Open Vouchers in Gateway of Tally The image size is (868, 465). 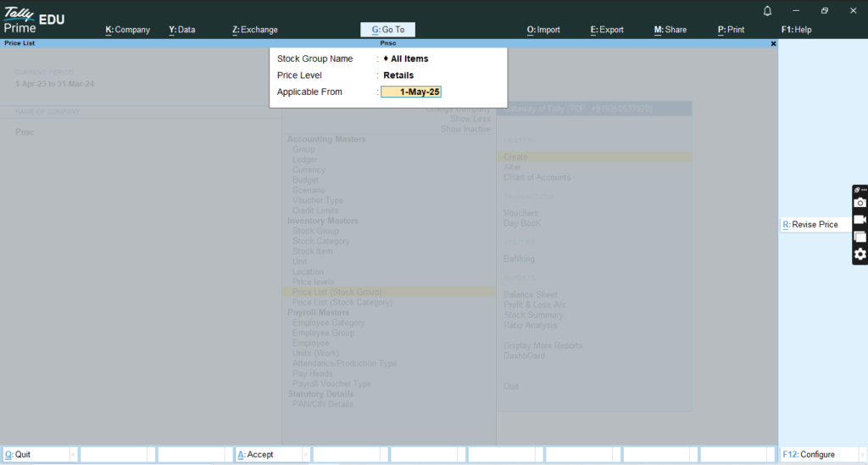pyautogui.click(x=521, y=213)
